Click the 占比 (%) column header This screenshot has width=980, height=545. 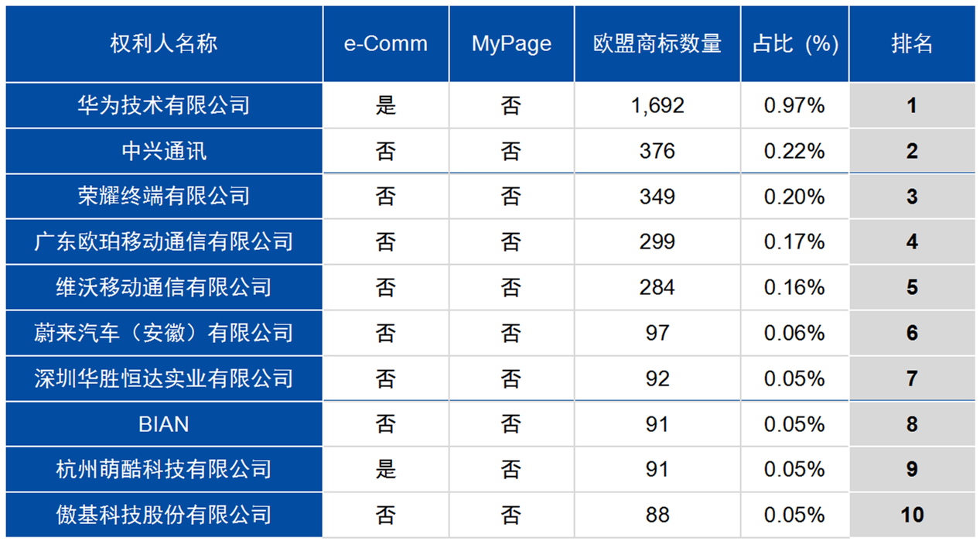click(x=795, y=44)
